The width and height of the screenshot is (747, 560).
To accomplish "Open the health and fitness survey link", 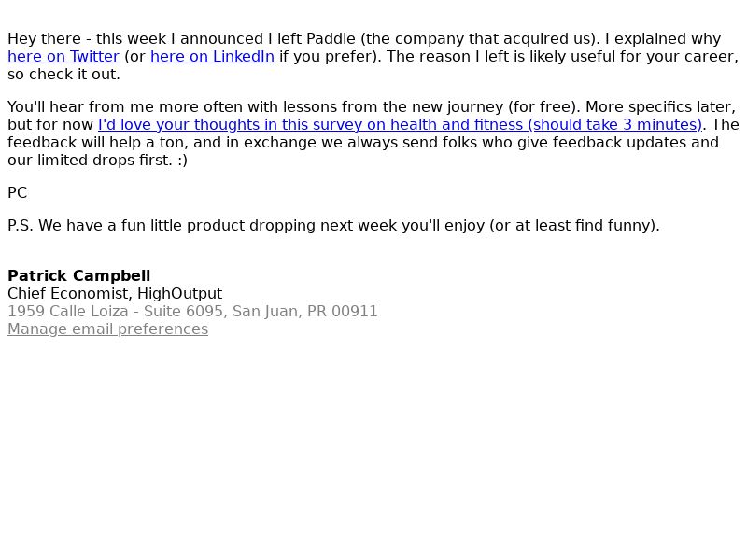I will coord(401,125).
